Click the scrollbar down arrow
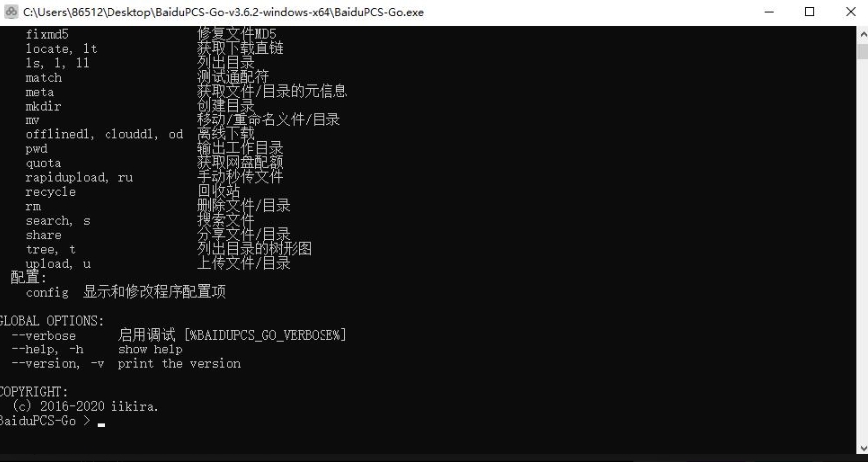 [x=862, y=448]
